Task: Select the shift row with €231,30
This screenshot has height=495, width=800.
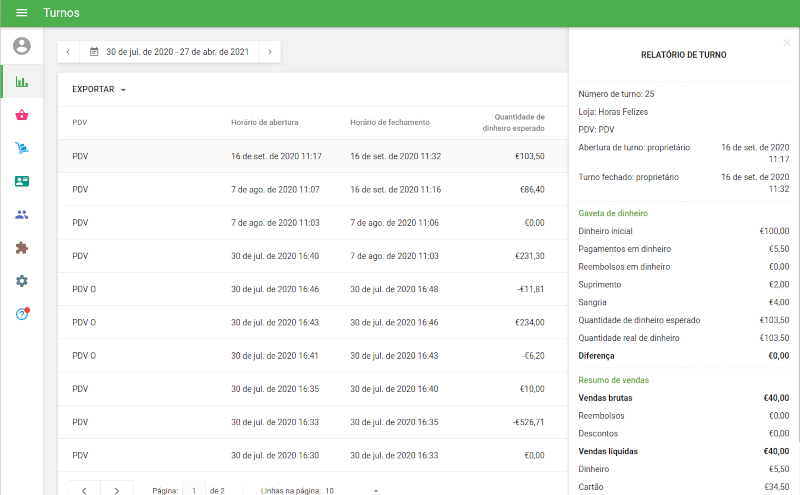Action: tap(310, 256)
